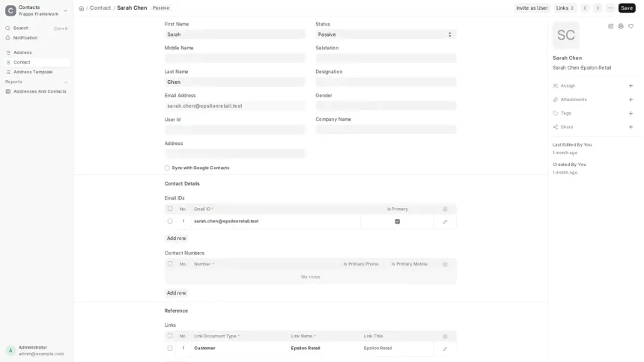
Task: Add attachment with Attachments plus icon
Action: (631, 99)
